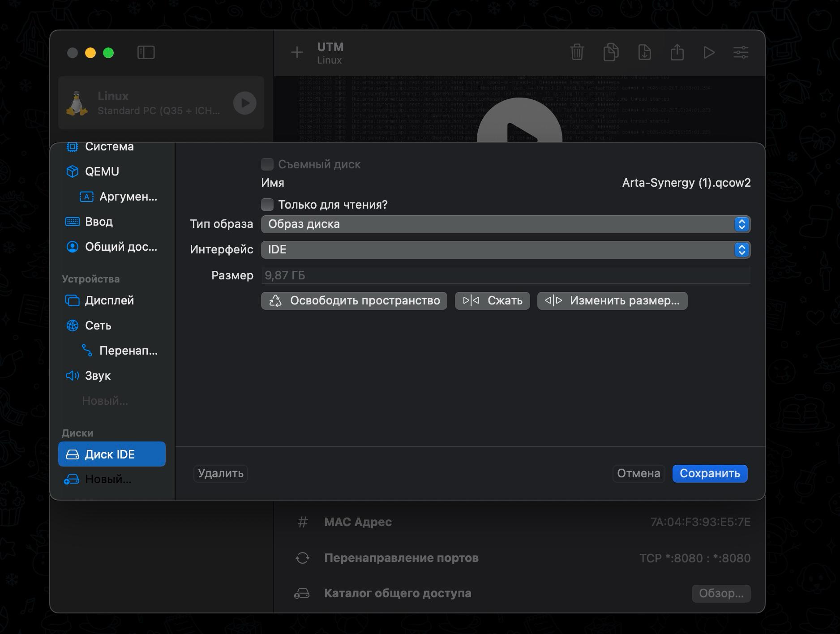The height and width of the screenshot is (634, 840).
Task: Toggle the sidebar panel icon
Action: (146, 52)
